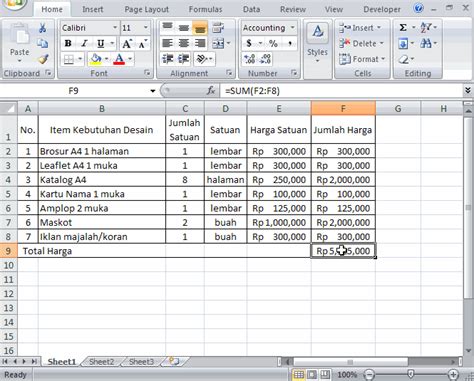Align text right
474x381 pixels.
tap(200, 43)
